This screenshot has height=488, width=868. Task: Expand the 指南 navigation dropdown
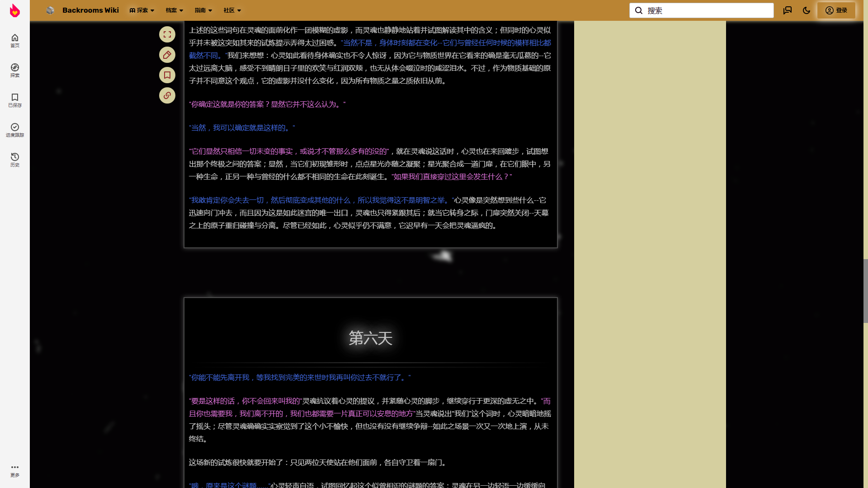[x=203, y=10]
